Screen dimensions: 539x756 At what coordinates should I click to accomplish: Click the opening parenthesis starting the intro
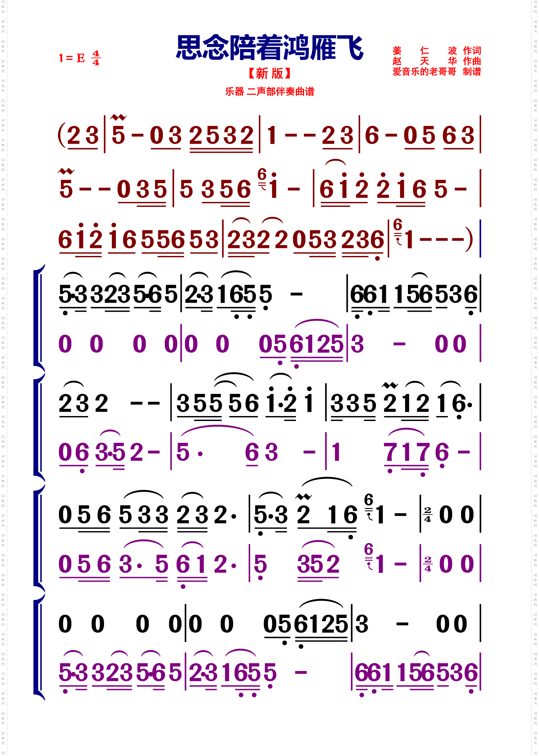coord(61,135)
